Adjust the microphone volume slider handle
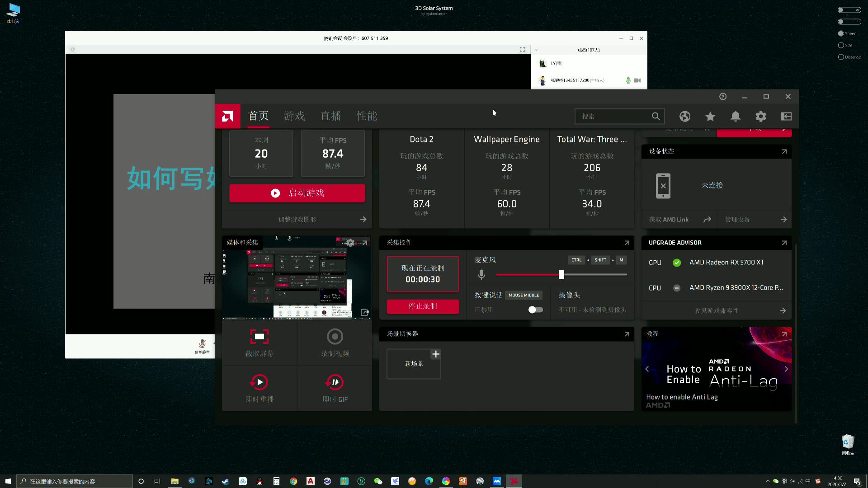The height and width of the screenshot is (488, 868). coord(561,274)
